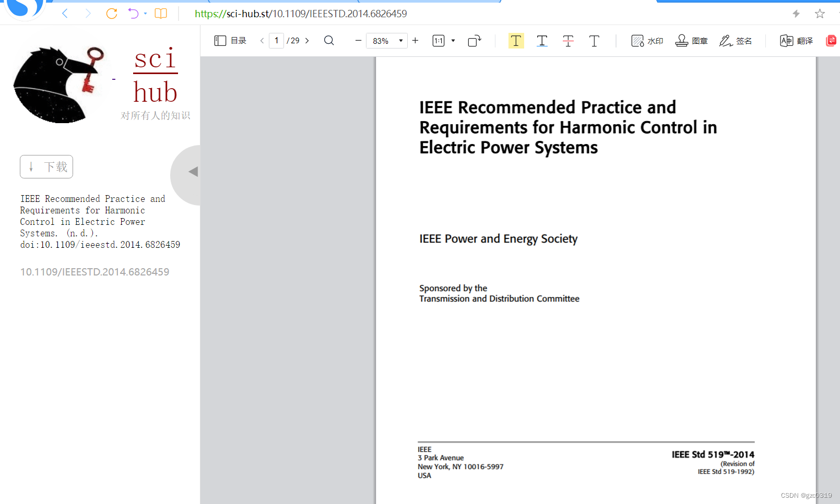
Task: Select the strikethrough text tool
Action: [568, 41]
